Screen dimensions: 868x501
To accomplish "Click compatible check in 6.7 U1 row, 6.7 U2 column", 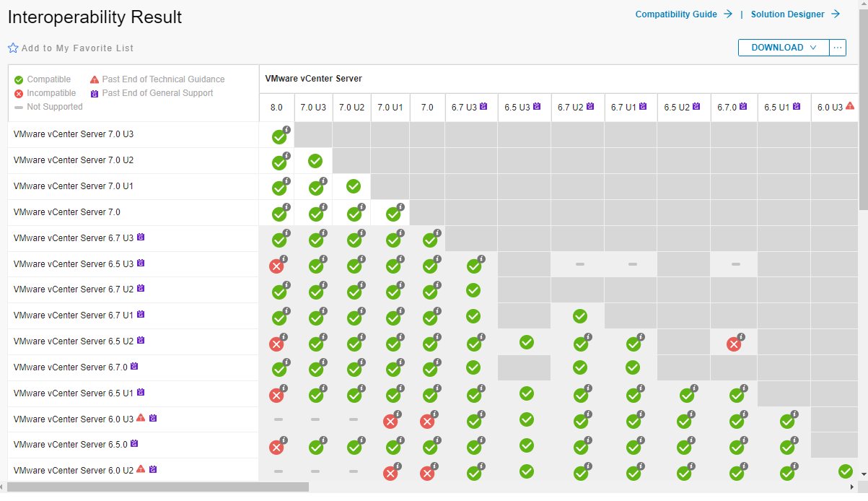I will click(580, 315).
